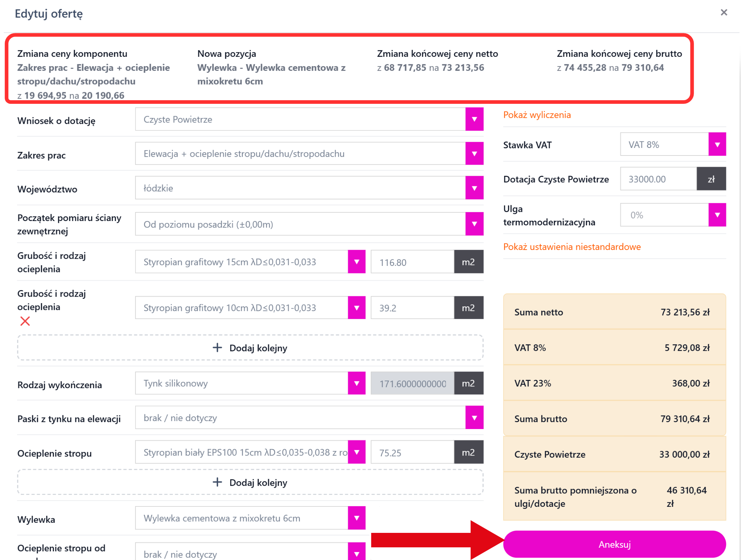Open Wylewka cementowa z mixokretu dropdown
Image resolution: width=741 pixels, height=560 pixels.
coord(356,518)
